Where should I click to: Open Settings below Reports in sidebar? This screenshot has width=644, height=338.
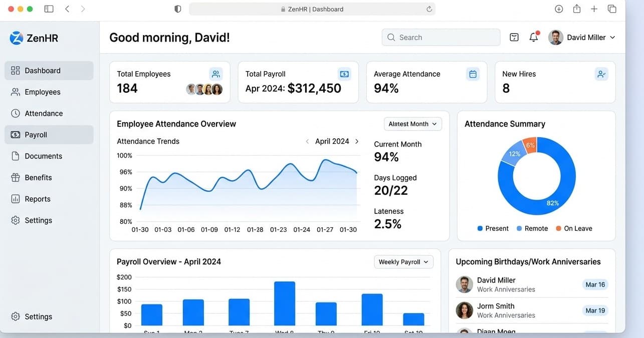click(x=49, y=220)
